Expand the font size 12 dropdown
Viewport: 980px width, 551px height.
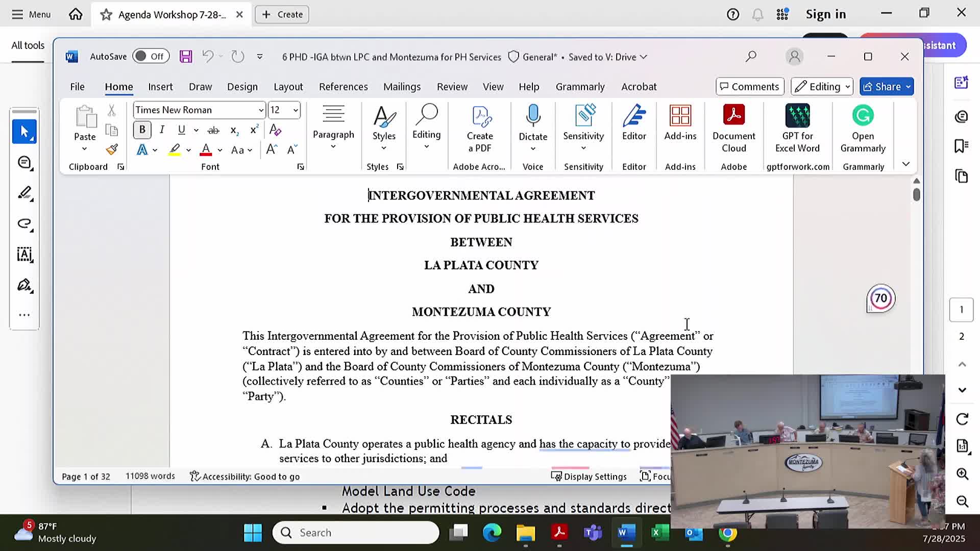[x=295, y=110]
